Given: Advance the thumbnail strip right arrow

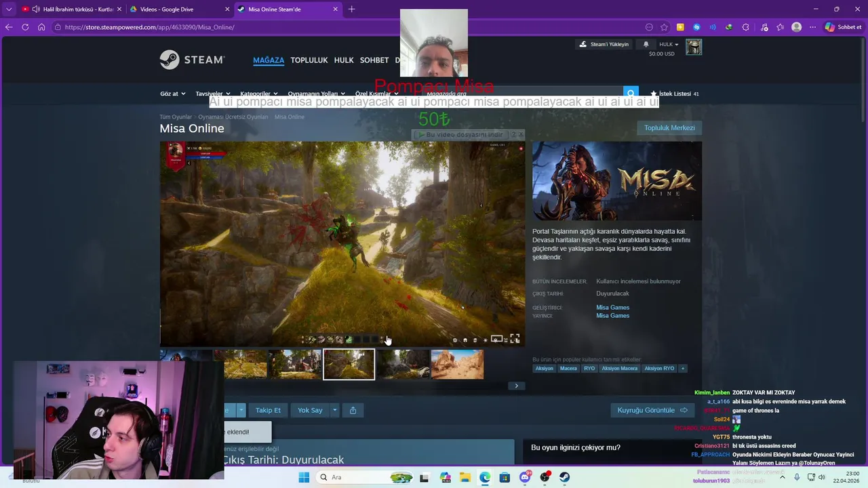Looking at the screenshot, I should [x=516, y=386].
